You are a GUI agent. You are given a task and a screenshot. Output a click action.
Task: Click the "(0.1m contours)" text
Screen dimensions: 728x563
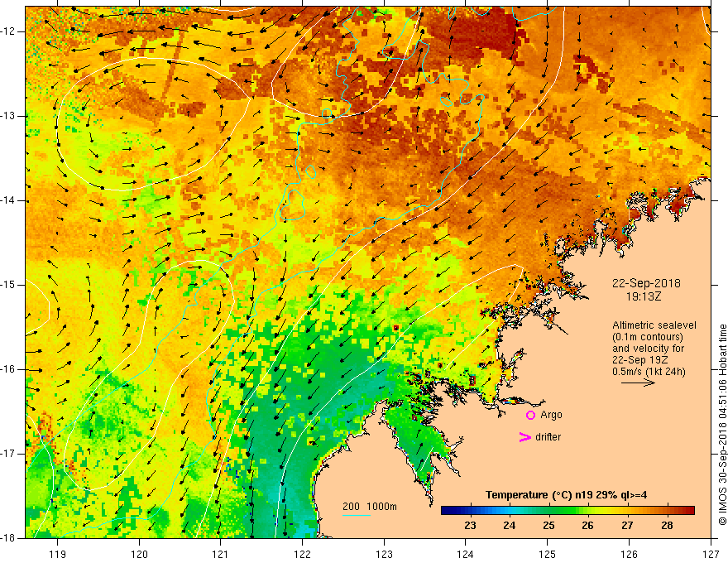pyautogui.click(x=648, y=337)
